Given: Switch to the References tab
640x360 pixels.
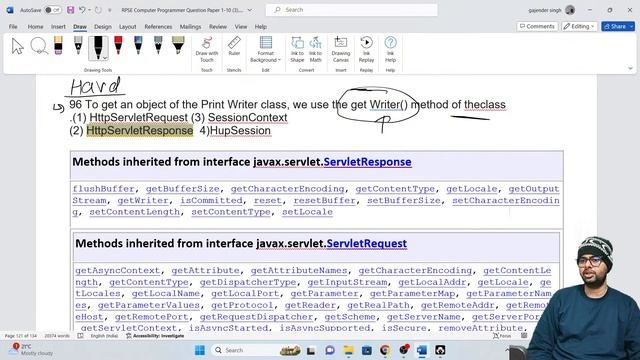Looking at the screenshot, I should click(x=158, y=27).
